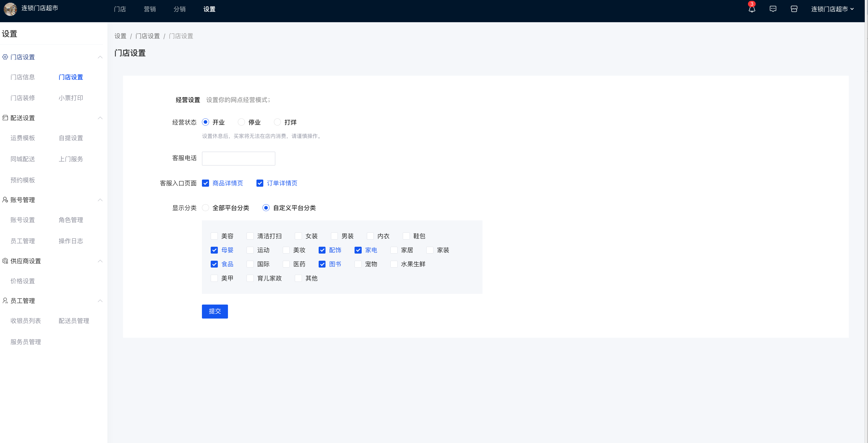Select the 全部平台分类 radio option
868x443 pixels.
tap(205, 208)
